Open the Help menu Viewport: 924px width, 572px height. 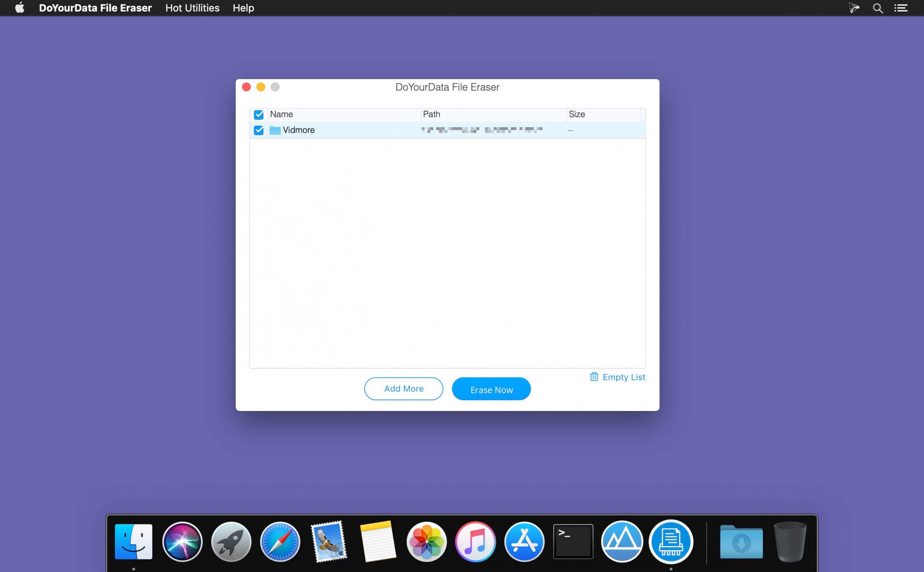243,8
